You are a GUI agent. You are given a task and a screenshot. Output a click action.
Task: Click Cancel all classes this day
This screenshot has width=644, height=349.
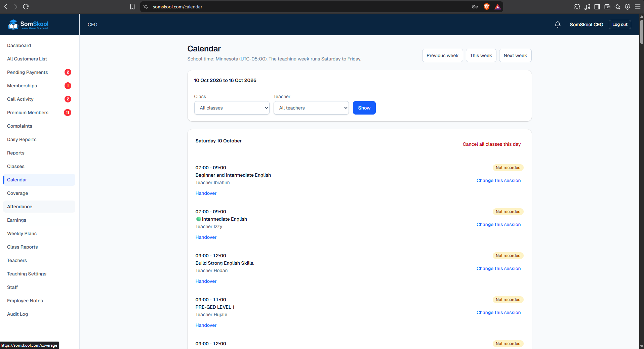[491, 144]
